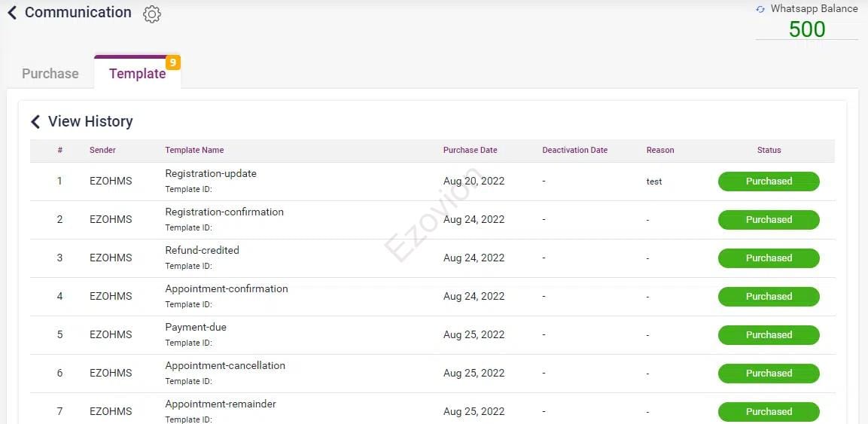Select the Template tab
Screen dimensions: 868x424
coord(137,74)
